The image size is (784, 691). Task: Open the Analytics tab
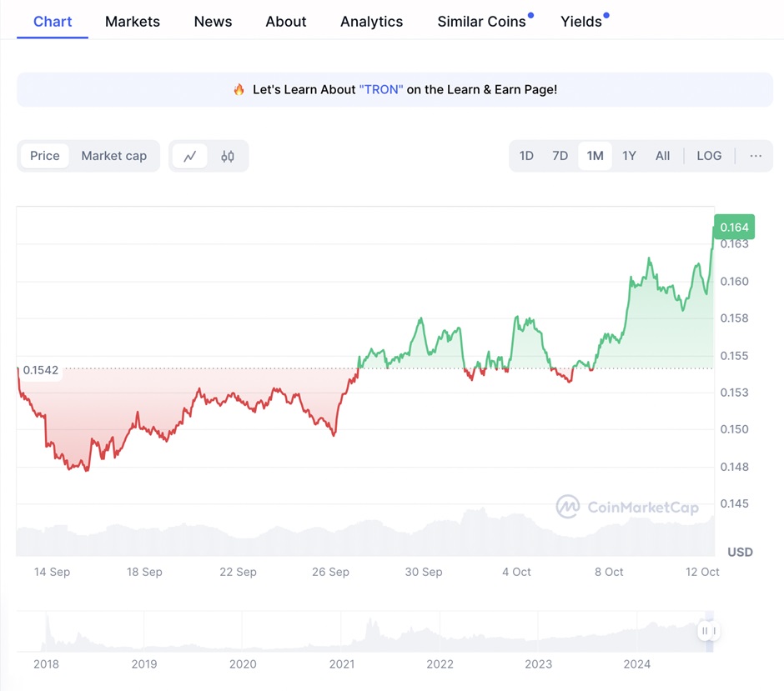[x=371, y=22]
